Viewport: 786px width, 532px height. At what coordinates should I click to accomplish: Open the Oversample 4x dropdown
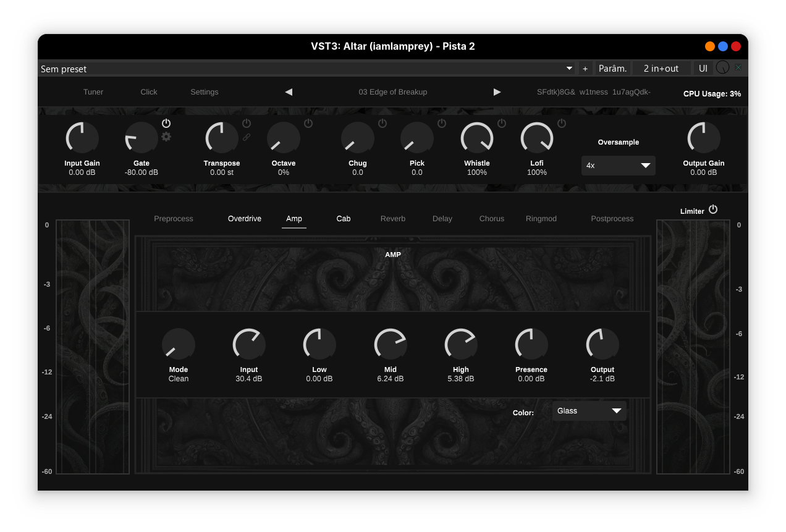click(618, 166)
